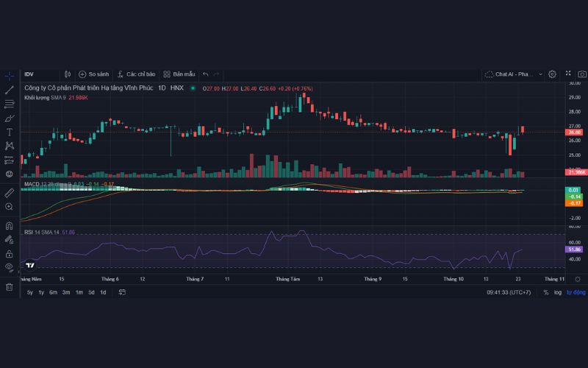
Task: Click the ruler measure tool
Action: [x=10, y=192]
